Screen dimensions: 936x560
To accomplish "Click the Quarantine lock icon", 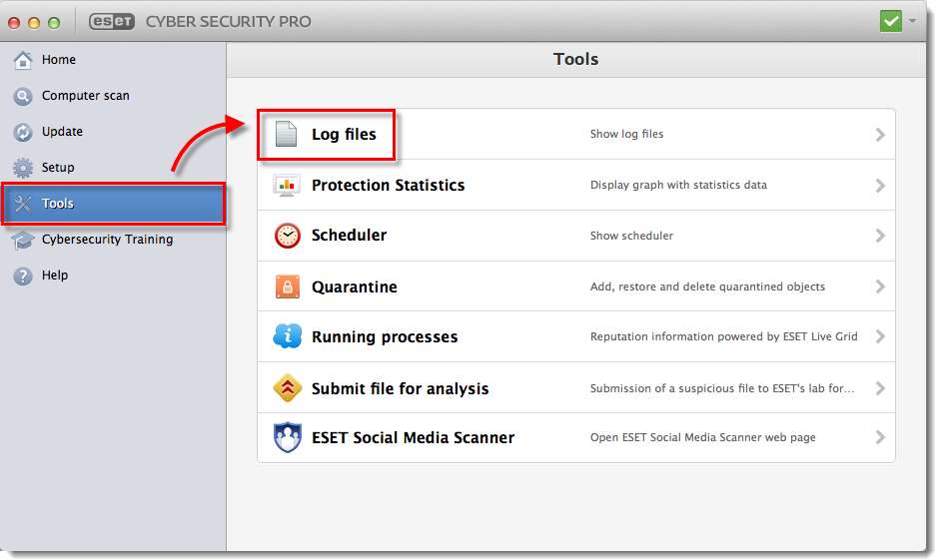I will 287,286.
